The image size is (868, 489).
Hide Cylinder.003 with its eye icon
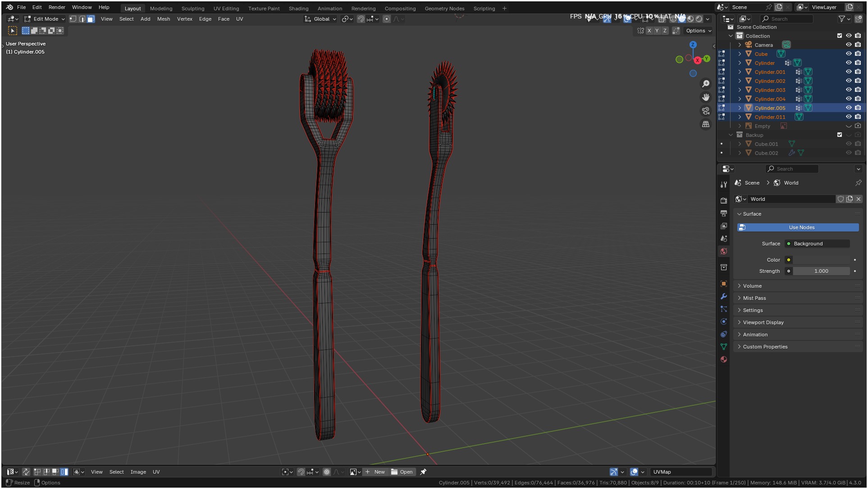coord(849,90)
